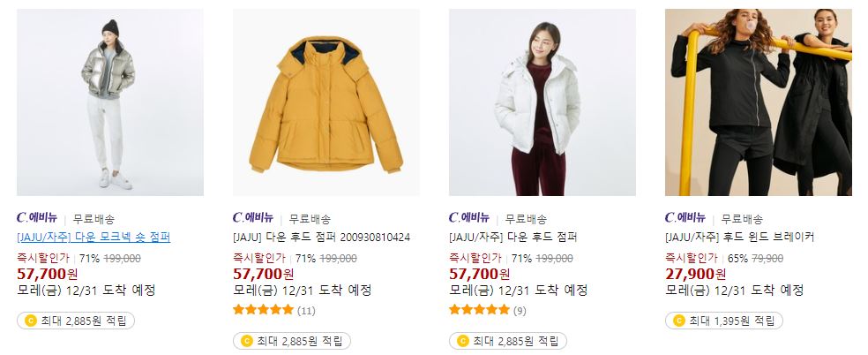Click the five-star rating with 11 reviews
Viewport: 868px width, 355px height.
263,310
